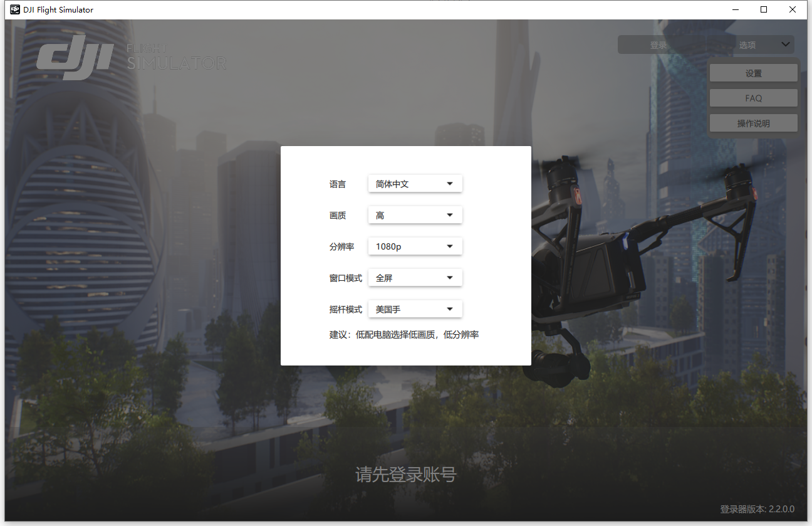The image size is (812, 526).
Task: Open the 摇杆模式 stick mode dropdown
Action: tap(415, 309)
